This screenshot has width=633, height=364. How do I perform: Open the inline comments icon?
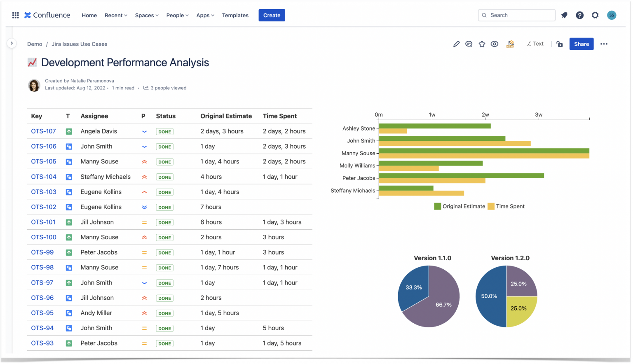coord(469,44)
